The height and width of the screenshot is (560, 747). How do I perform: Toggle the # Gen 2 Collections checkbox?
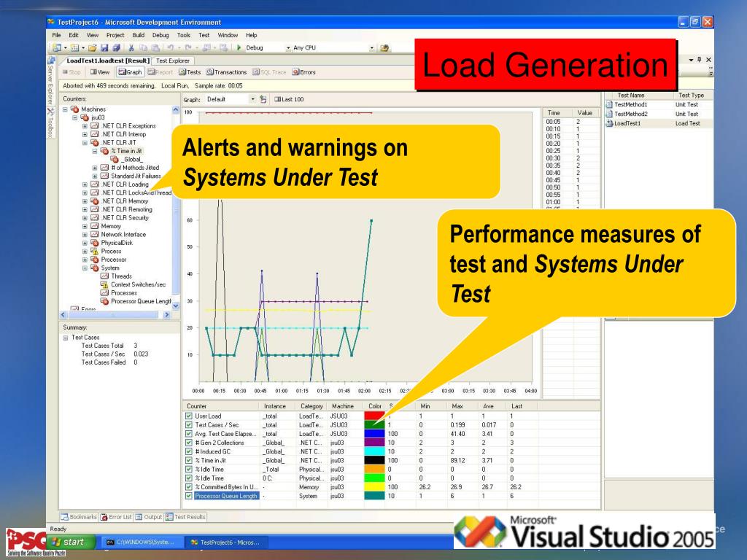point(189,443)
